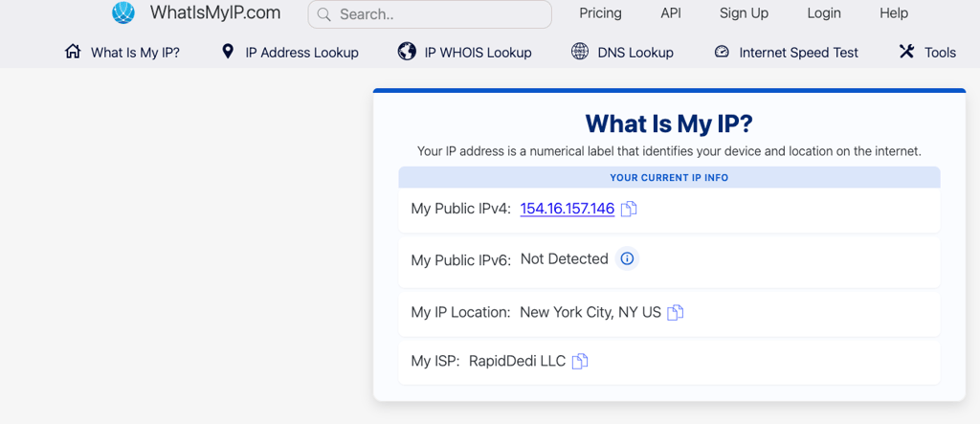Click the My IP Location label
The height and width of the screenshot is (424, 980).
[x=460, y=312]
